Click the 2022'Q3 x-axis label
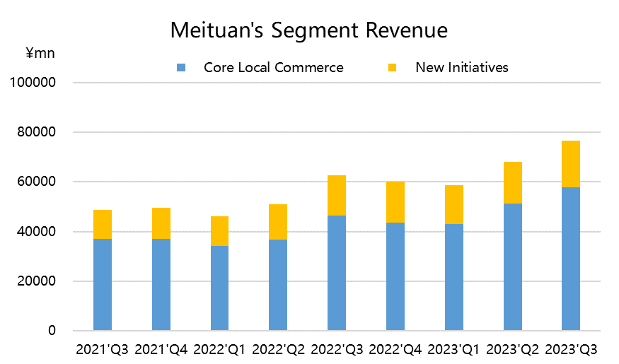 click(337, 349)
